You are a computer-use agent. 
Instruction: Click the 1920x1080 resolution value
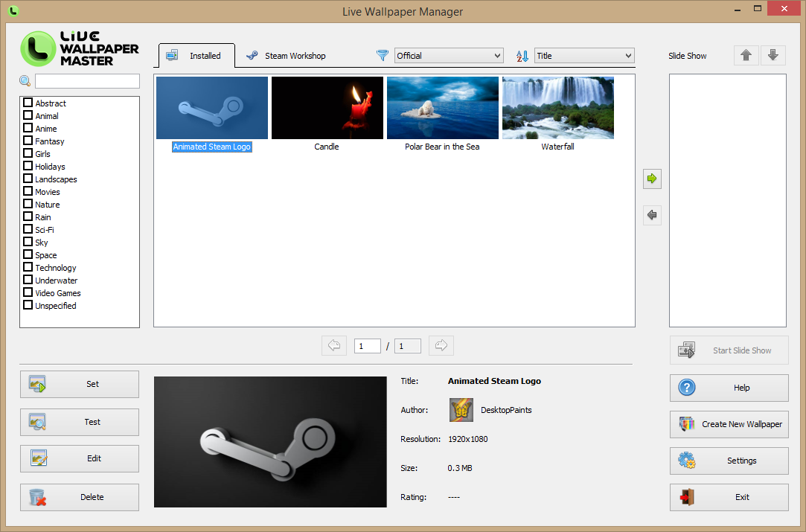pos(468,439)
